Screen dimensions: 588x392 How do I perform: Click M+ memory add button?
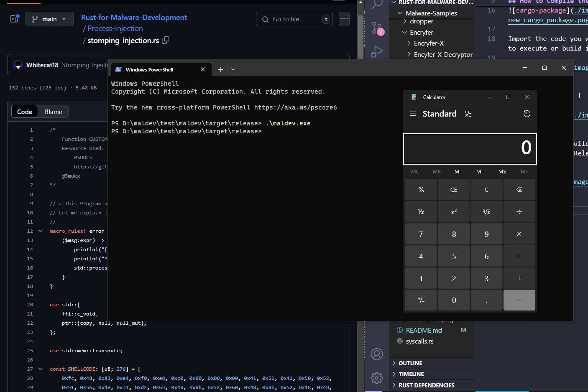point(459,172)
